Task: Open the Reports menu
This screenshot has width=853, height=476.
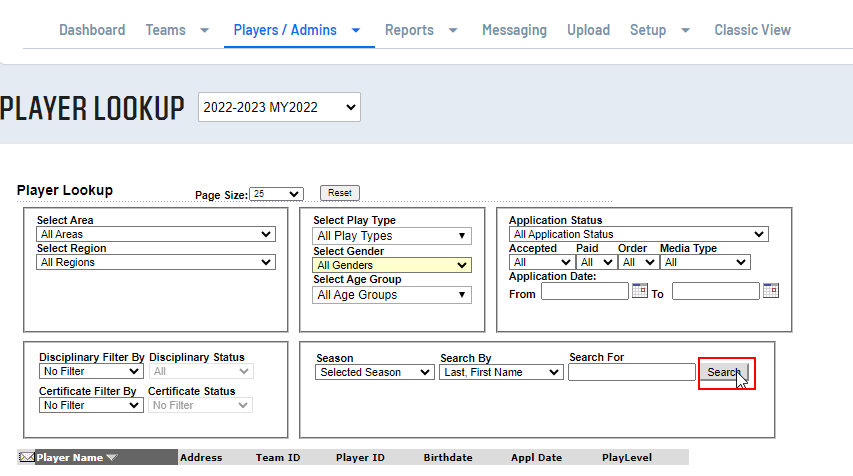Action: 421,30
